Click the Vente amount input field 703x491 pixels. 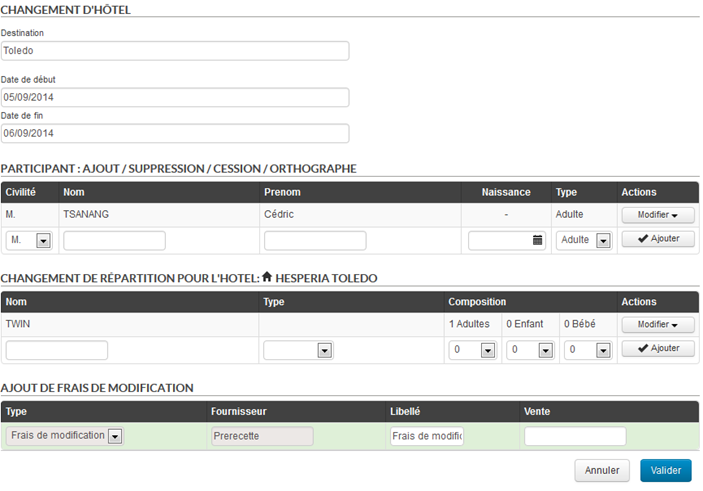point(575,436)
